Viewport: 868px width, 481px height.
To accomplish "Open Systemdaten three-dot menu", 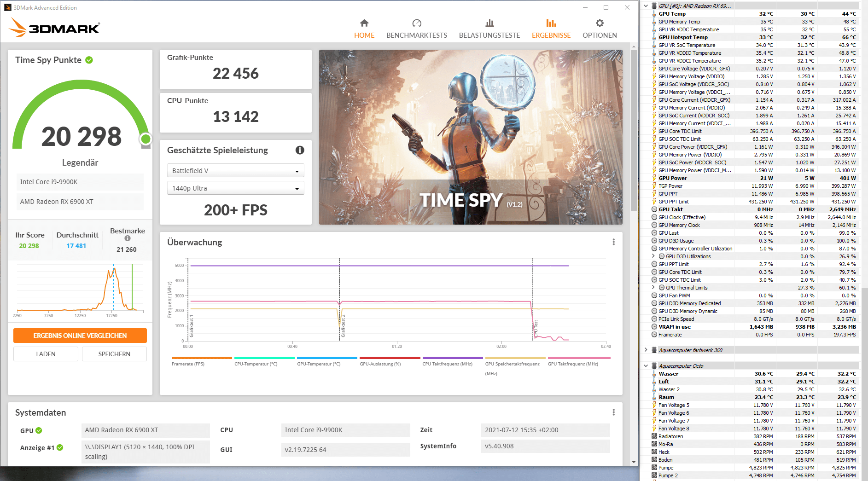I will [x=613, y=412].
